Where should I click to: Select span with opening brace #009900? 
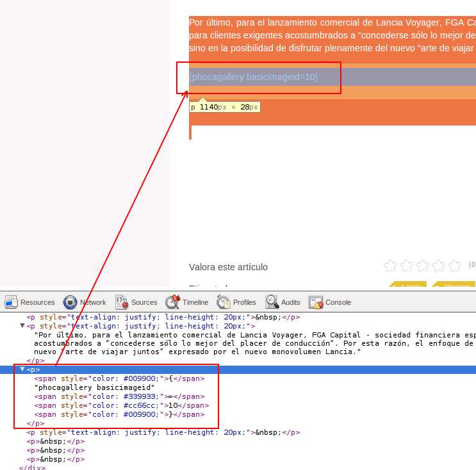pos(119,378)
